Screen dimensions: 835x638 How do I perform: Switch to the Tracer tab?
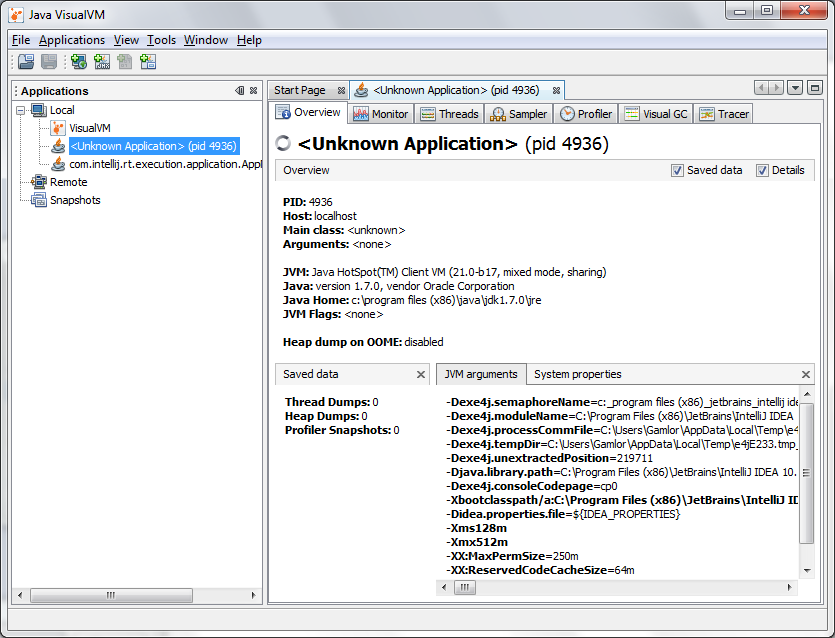click(724, 114)
